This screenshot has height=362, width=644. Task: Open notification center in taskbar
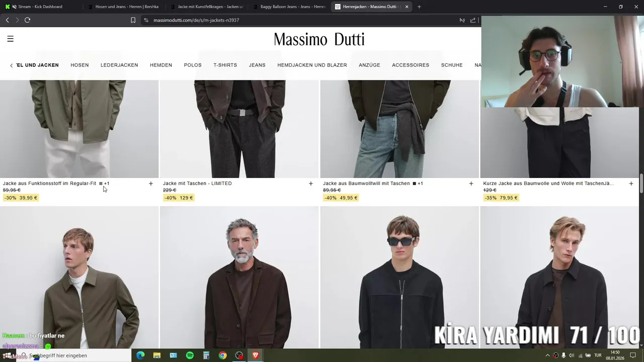tap(633, 355)
